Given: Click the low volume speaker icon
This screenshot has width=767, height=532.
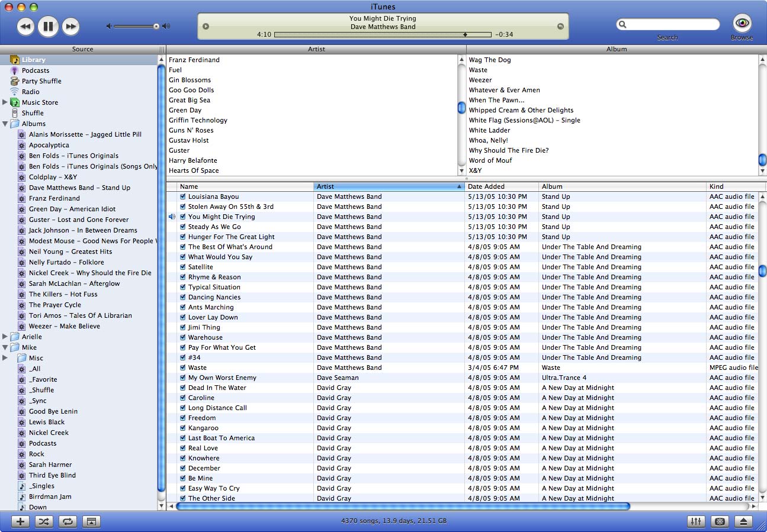Looking at the screenshot, I should coord(109,26).
